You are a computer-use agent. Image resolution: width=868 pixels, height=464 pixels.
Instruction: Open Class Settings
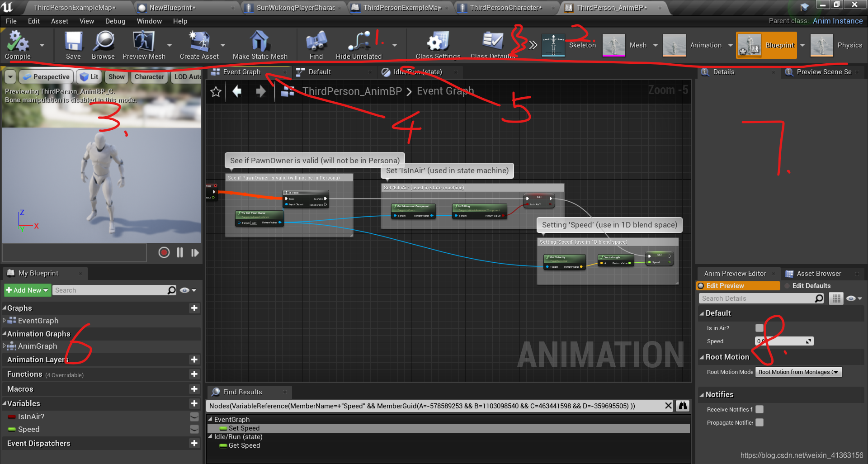pos(438,45)
